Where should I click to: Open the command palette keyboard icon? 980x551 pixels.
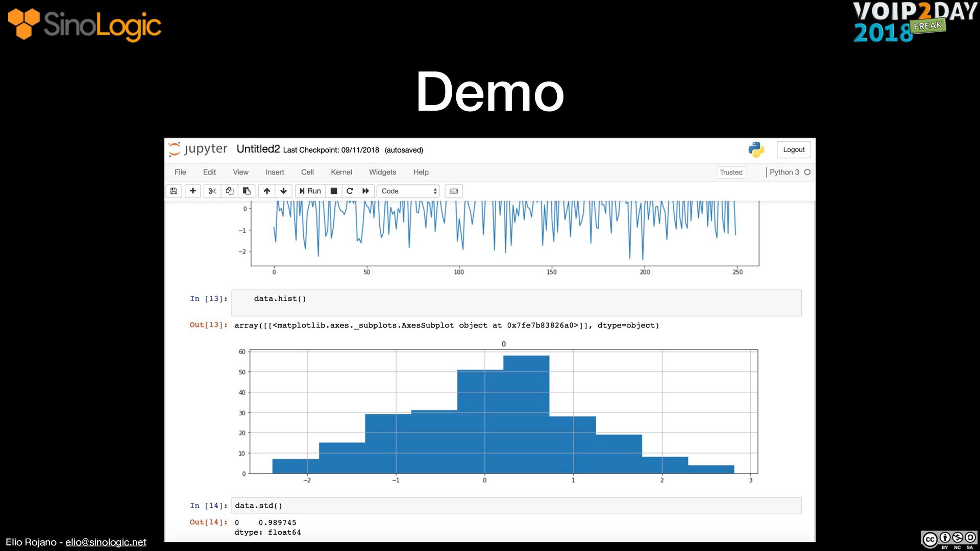[454, 191]
